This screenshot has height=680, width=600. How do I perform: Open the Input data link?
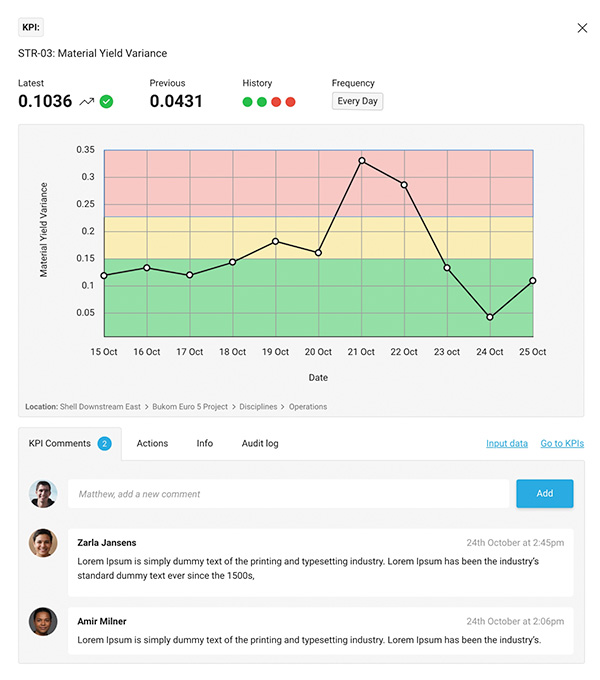(x=507, y=443)
